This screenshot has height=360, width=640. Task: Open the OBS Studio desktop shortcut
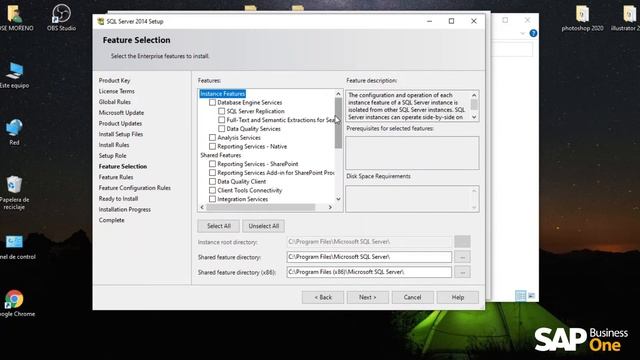[x=61, y=17]
